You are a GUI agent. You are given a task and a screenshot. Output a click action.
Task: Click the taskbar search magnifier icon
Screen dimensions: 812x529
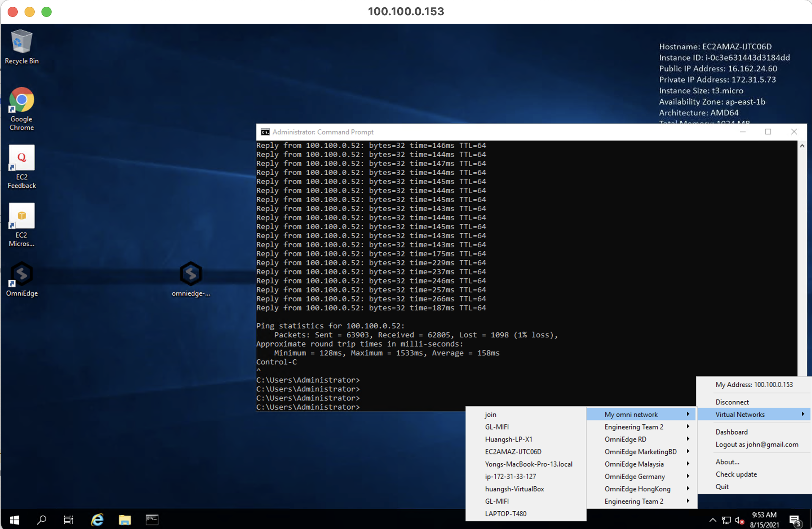coord(41,519)
